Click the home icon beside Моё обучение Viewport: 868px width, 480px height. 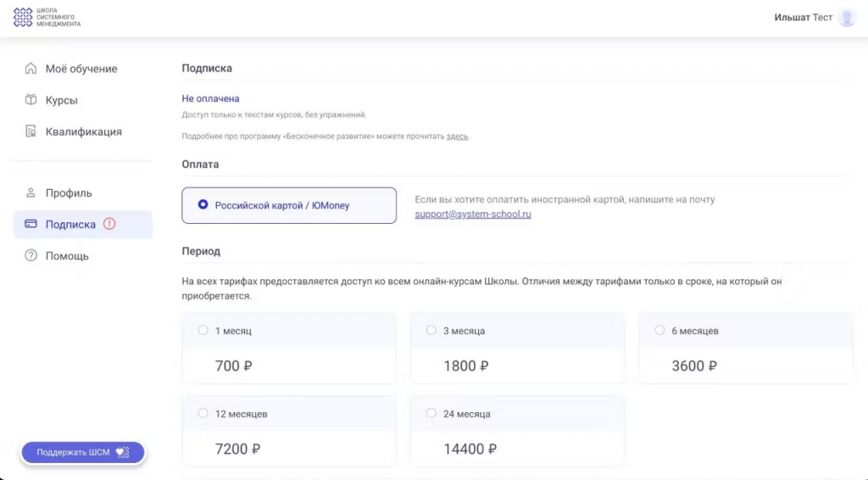tap(31, 69)
